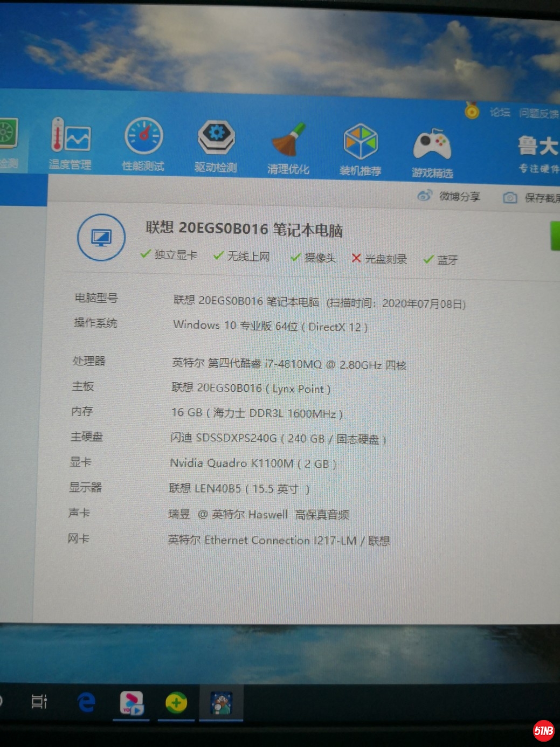
Task: Click the 处理器 processor info row
Action: [289, 364]
